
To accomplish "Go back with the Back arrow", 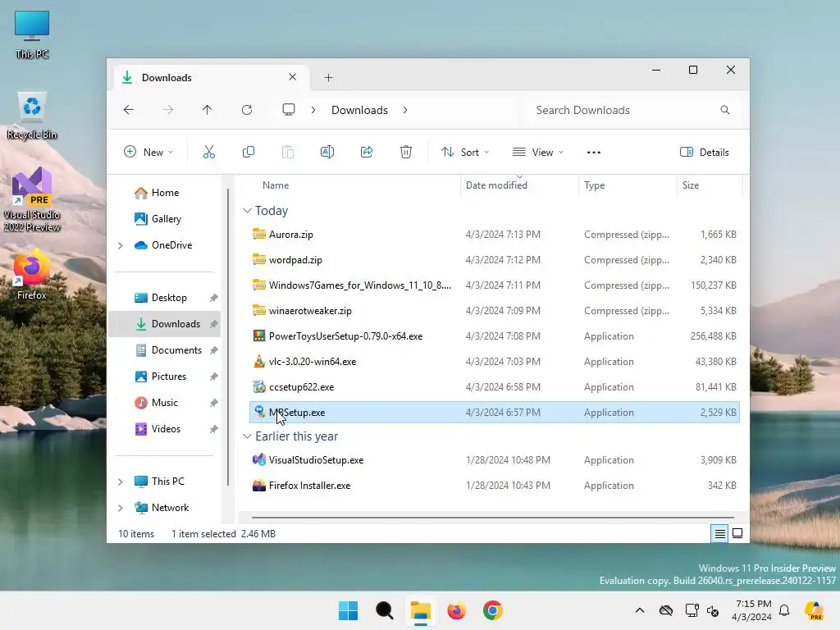I will coord(129,110).
